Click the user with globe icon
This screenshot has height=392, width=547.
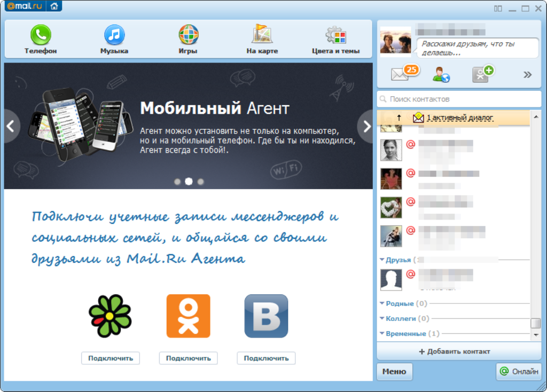[x=441, y=74]
